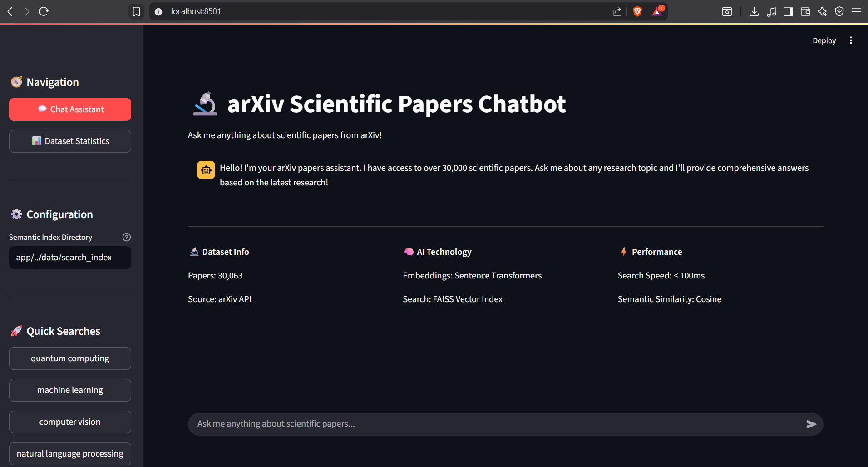Click the arXiv Scientific Papers Chatbot heading
The image size is (868, 467).
pos(396,104)
